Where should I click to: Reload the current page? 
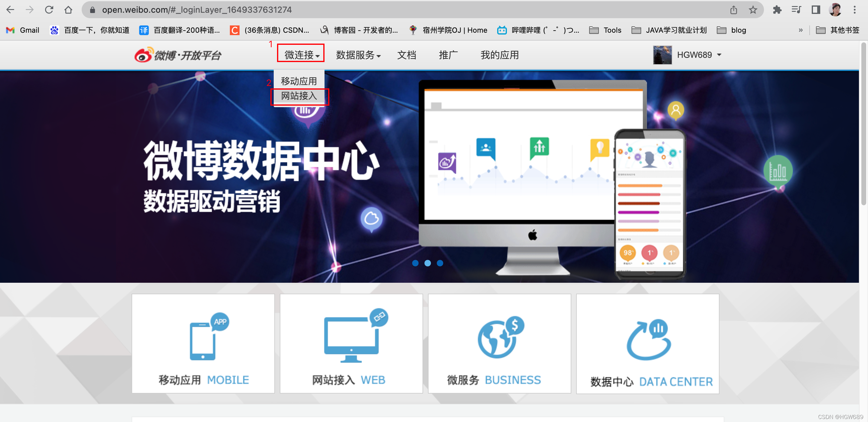49,10
